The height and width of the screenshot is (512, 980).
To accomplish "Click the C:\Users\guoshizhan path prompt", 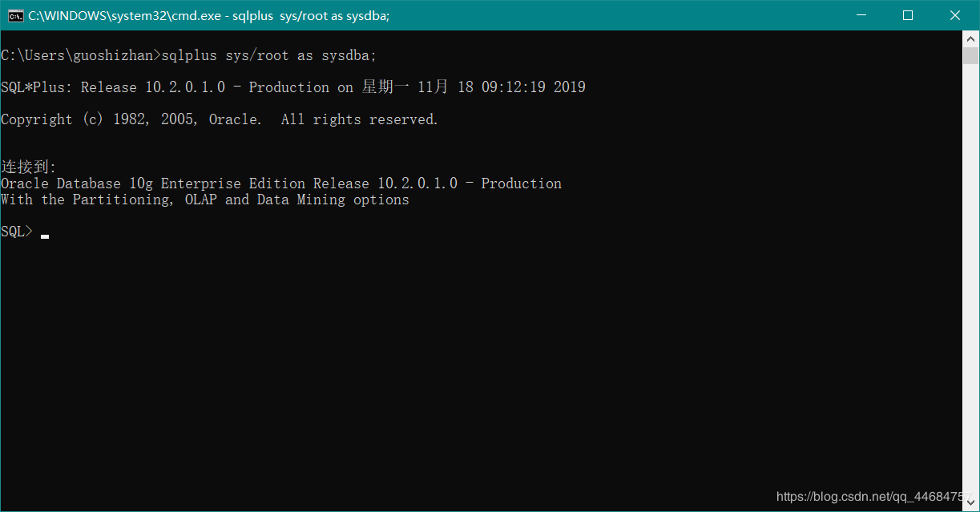I will point(78,55).
